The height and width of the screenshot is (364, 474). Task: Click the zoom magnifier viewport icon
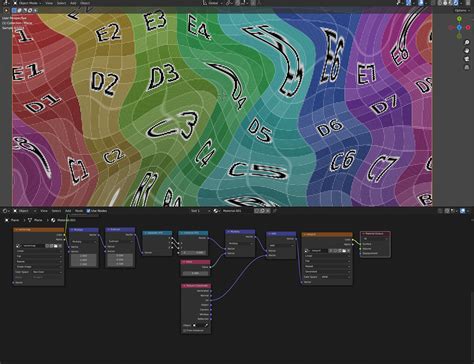pos(467,42)
